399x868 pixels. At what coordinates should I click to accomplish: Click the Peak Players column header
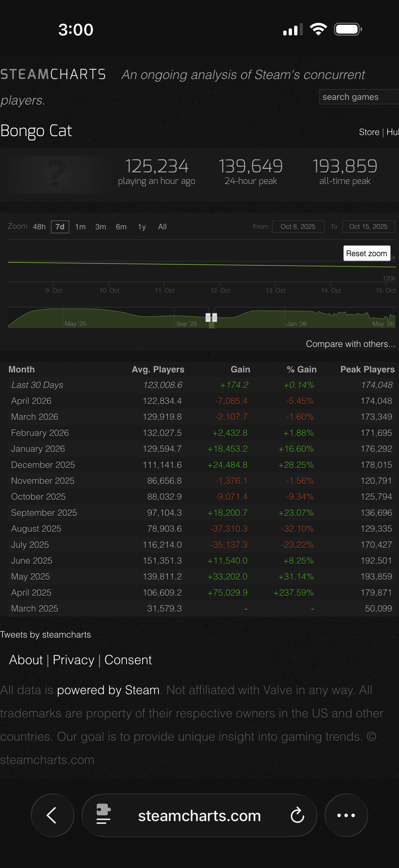pos(367,369)
